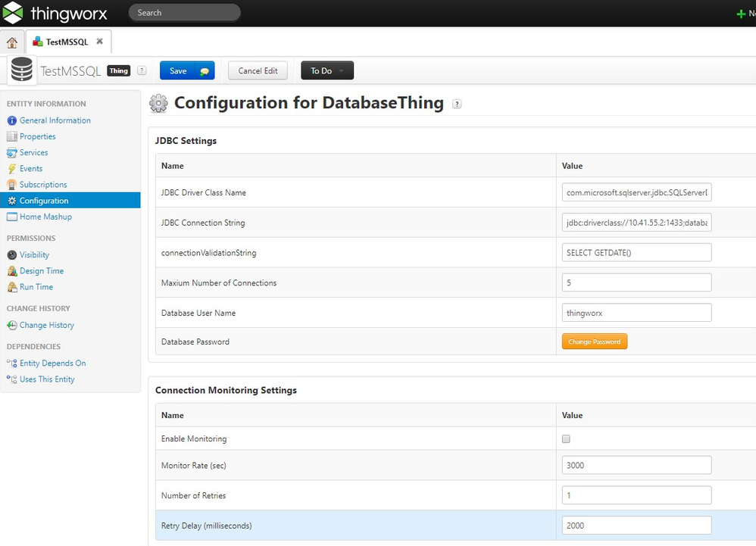
Task: Enable the Enable Monitoring checkbox
Action: click(566, 439)
